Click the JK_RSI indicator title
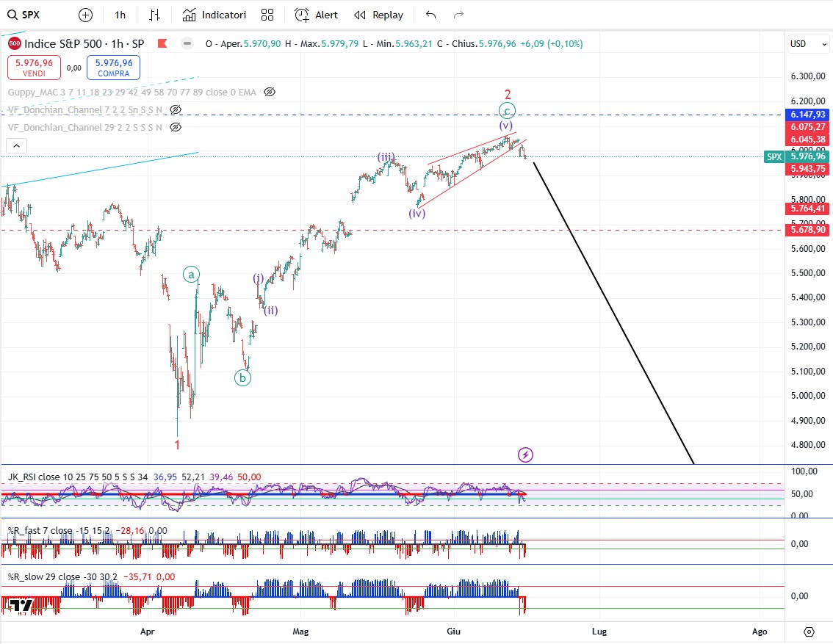Viewport: 833px width, 644px height. pos(78,477)
